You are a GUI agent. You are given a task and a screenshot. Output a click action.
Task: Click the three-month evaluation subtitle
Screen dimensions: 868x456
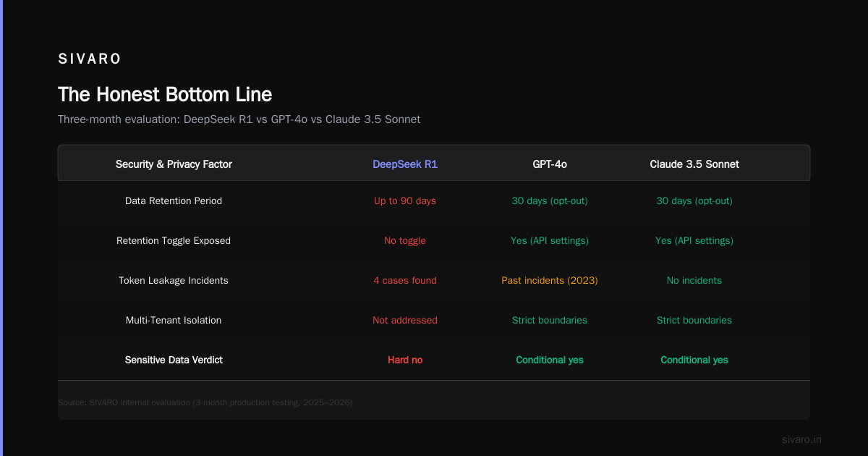tap(239, 119)
